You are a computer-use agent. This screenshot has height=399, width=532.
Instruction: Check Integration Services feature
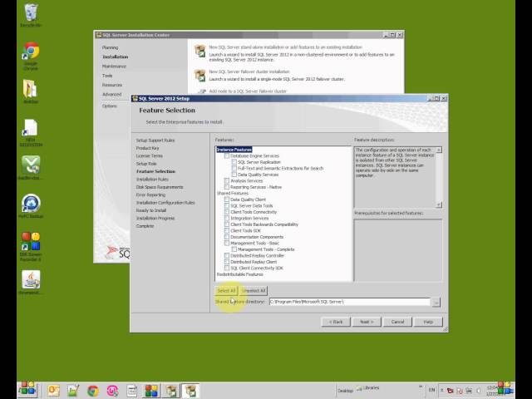coord(227,218)
